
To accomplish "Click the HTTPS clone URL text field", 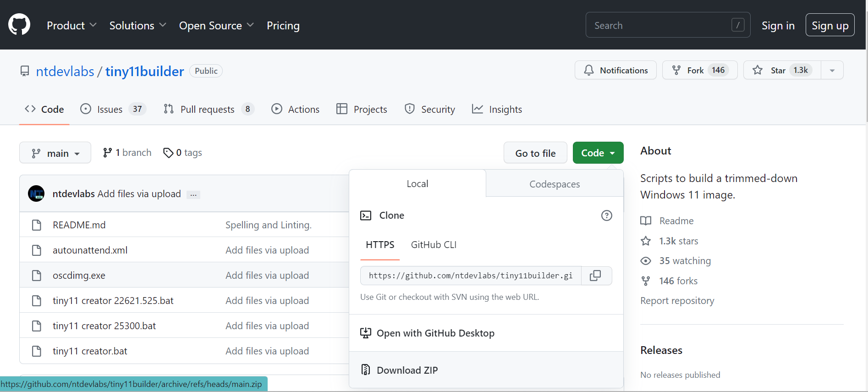I will tap(471, 276).
